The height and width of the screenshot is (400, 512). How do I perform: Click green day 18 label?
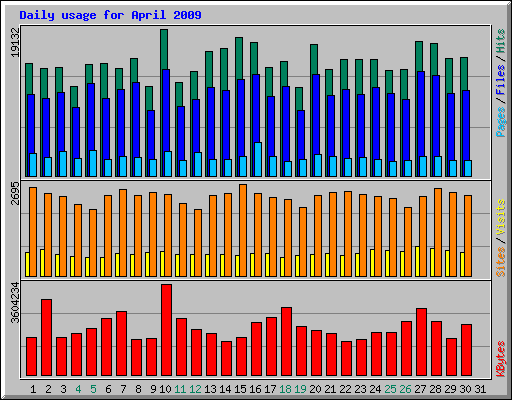[285, 389]
